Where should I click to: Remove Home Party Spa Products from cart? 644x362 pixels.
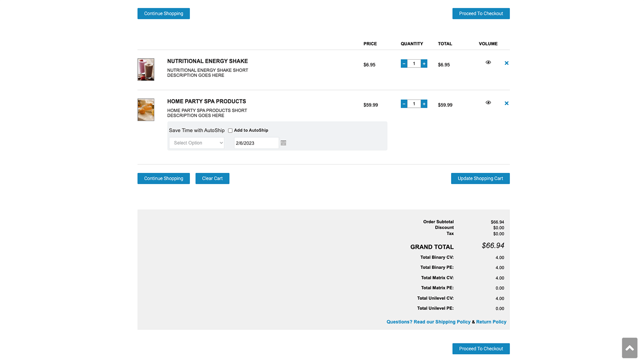pyautogui.click(x=506, y=104)
